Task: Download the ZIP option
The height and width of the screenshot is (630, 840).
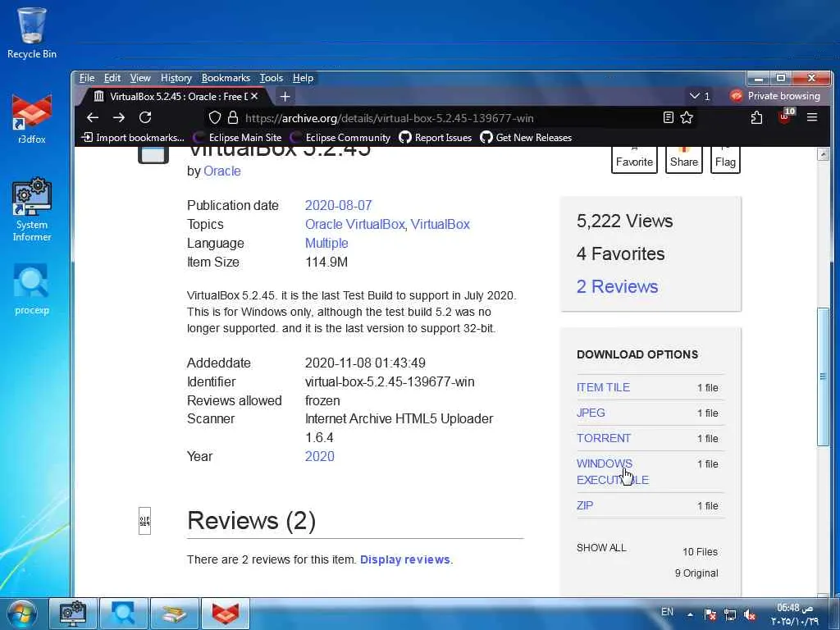Action: click(x=584, y=505)
